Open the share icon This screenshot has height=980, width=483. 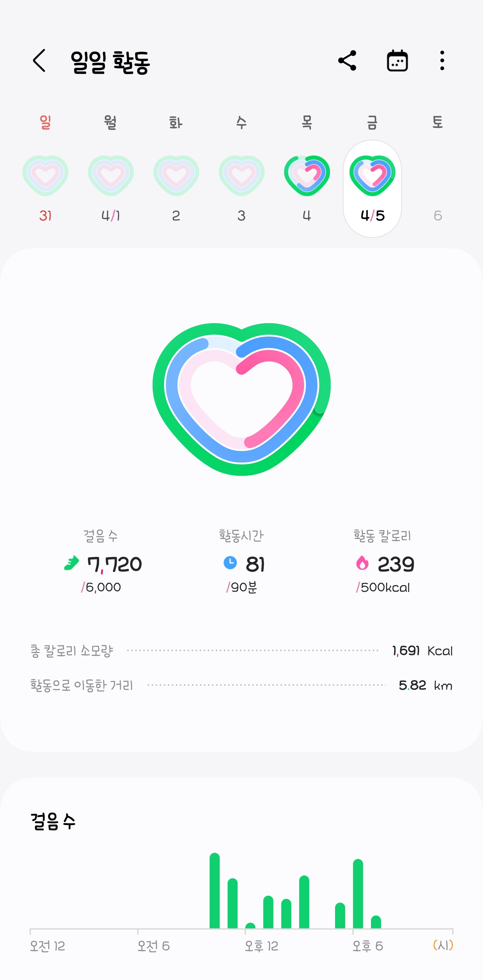click(347, 60)
